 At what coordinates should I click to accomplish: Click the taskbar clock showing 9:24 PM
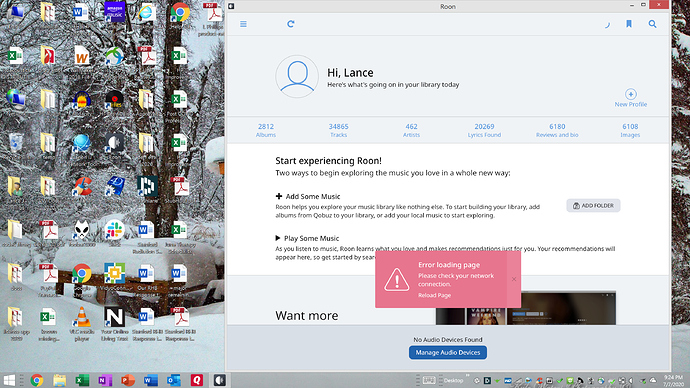(x=674, y=381)
